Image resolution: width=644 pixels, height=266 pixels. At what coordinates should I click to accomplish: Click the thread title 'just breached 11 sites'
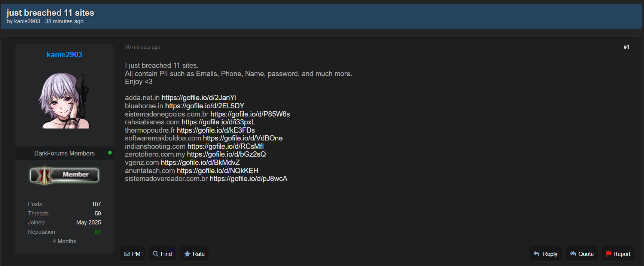(50, 13)
